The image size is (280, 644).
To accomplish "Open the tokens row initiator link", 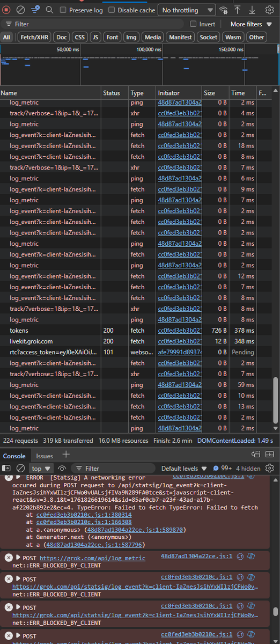I will [x=180, y=330].
